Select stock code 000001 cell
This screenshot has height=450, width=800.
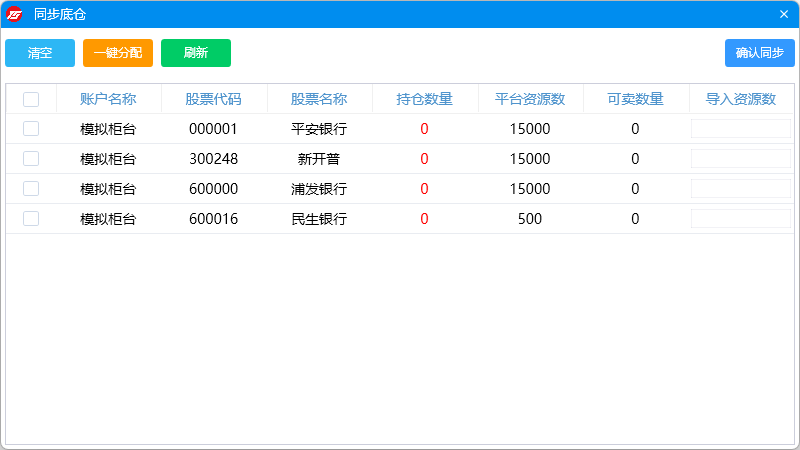(x=213, y=129)
